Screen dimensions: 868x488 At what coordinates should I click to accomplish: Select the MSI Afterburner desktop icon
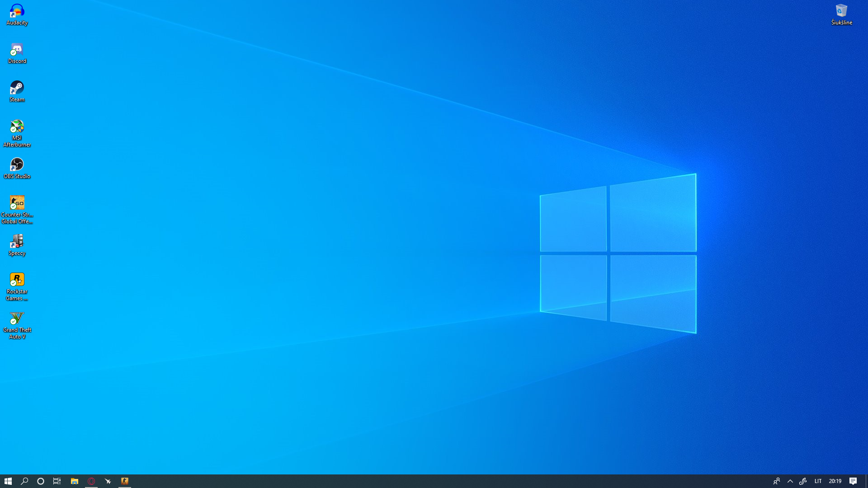17,133
